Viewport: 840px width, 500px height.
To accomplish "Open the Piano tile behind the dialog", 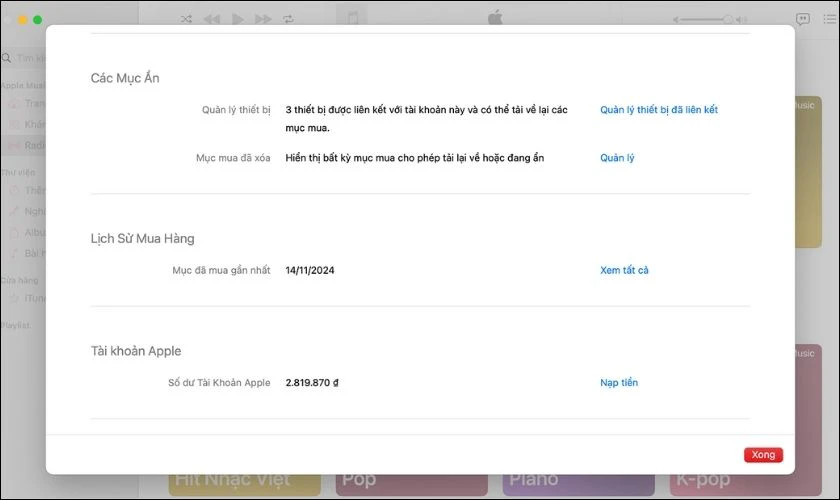I will click(579, 484).
